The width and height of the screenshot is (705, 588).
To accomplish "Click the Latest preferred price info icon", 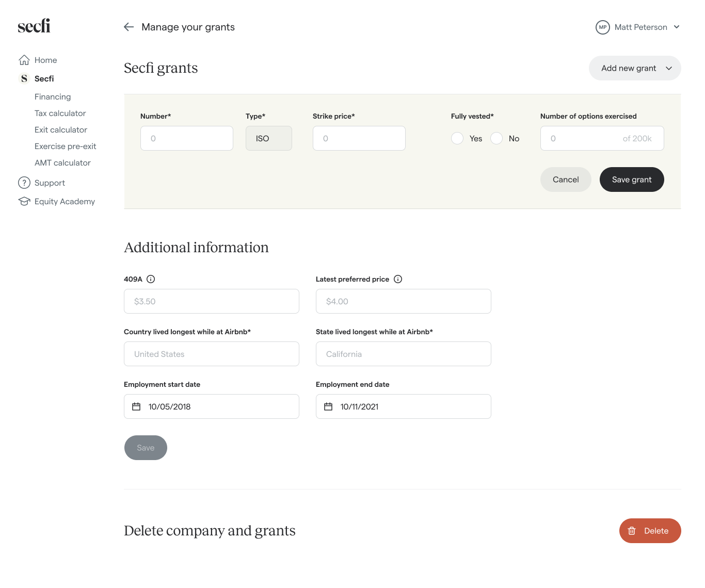I will [x=398, y=279].
